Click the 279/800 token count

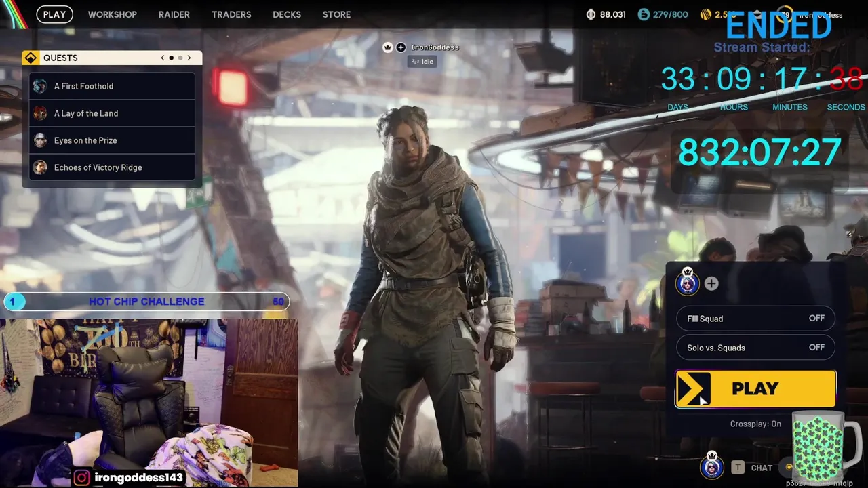coord(670,14)
